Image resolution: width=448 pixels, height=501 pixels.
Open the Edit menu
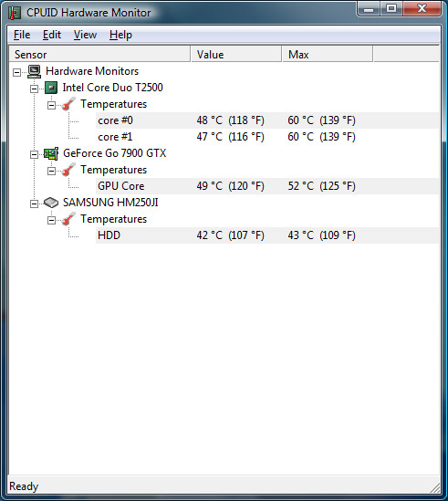[52, 35]
